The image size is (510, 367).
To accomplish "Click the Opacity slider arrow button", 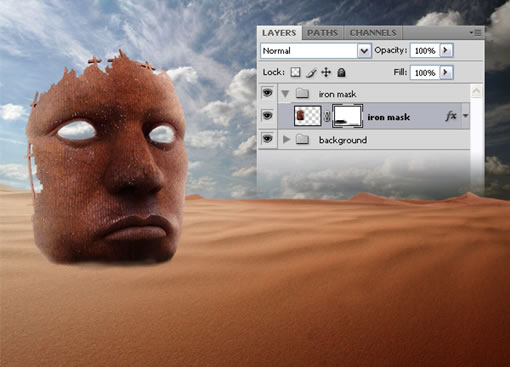I will (x=446, y=50).
